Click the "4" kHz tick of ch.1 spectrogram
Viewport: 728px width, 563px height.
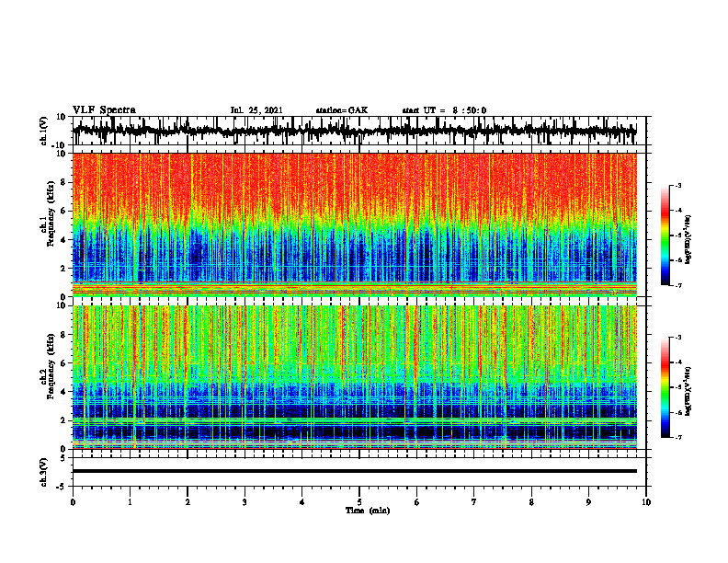tap(64, 240)
